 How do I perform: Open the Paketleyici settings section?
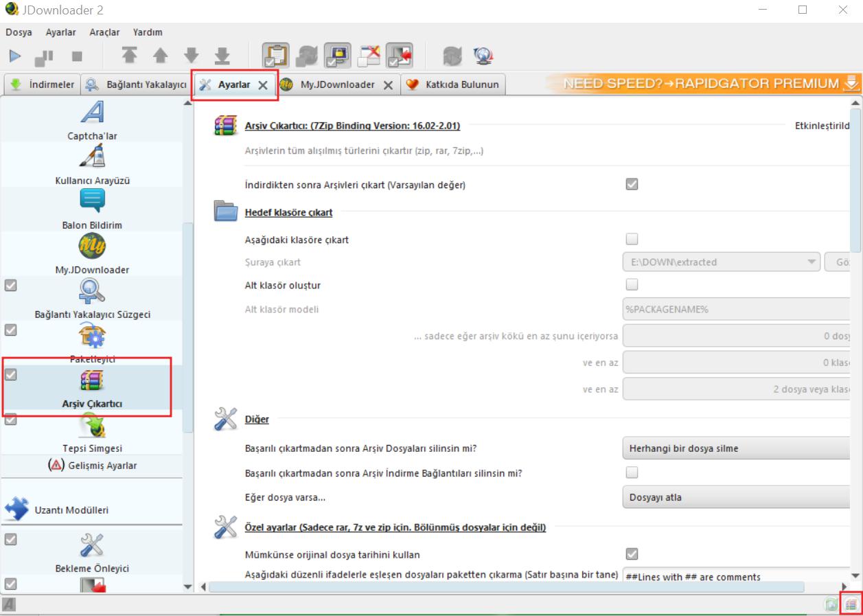coord(92,343)
